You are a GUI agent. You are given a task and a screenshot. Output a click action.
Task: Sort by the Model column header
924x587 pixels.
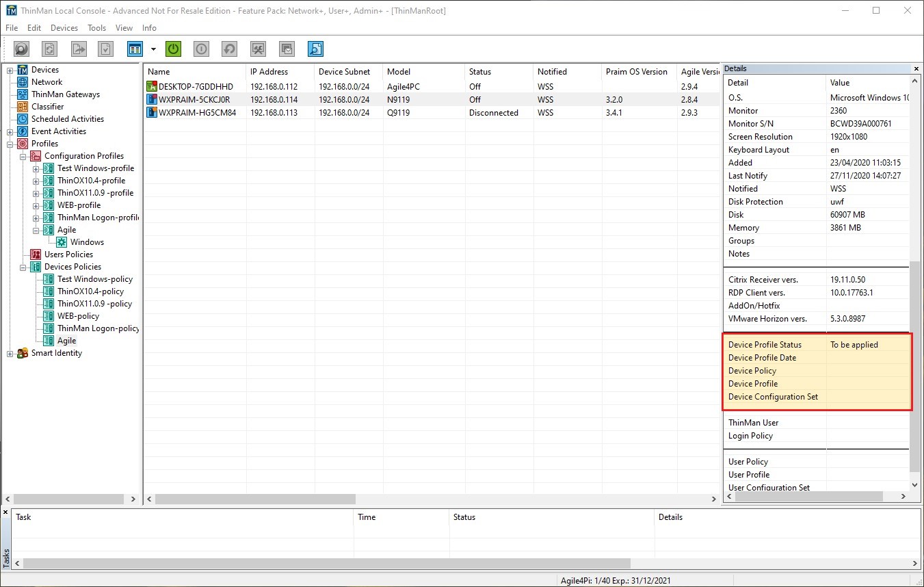click(423, 72)
